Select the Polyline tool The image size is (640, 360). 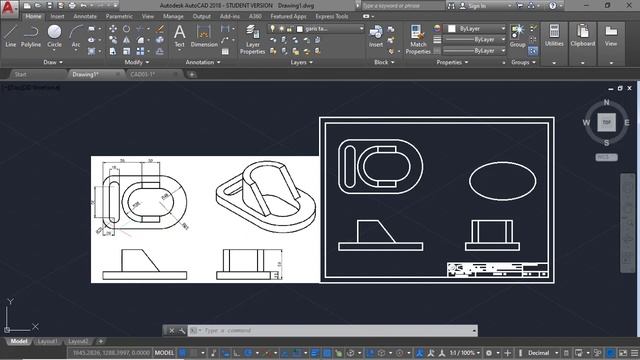click(x=31, y=36)
